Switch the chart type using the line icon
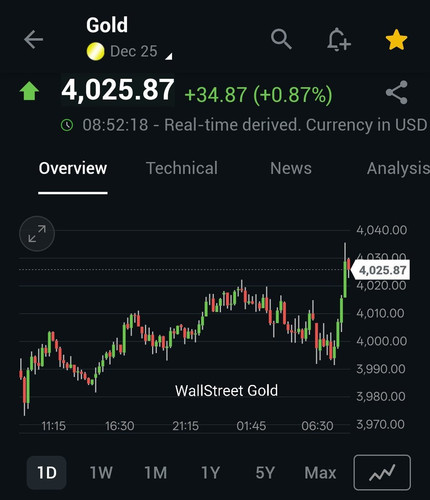 point(382,472)
